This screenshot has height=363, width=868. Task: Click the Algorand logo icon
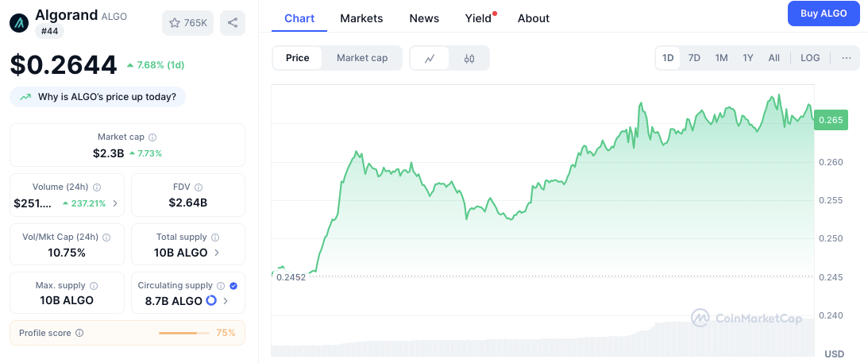[x=19, y=22]
